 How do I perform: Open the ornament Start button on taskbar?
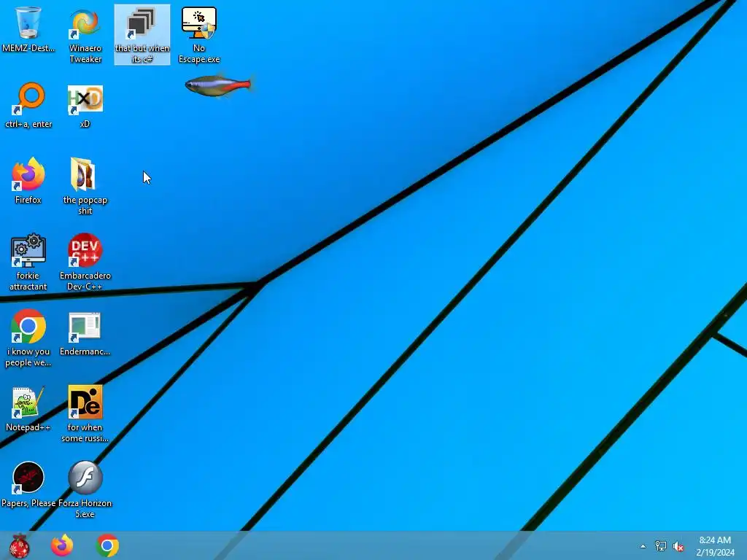point(20,545)
